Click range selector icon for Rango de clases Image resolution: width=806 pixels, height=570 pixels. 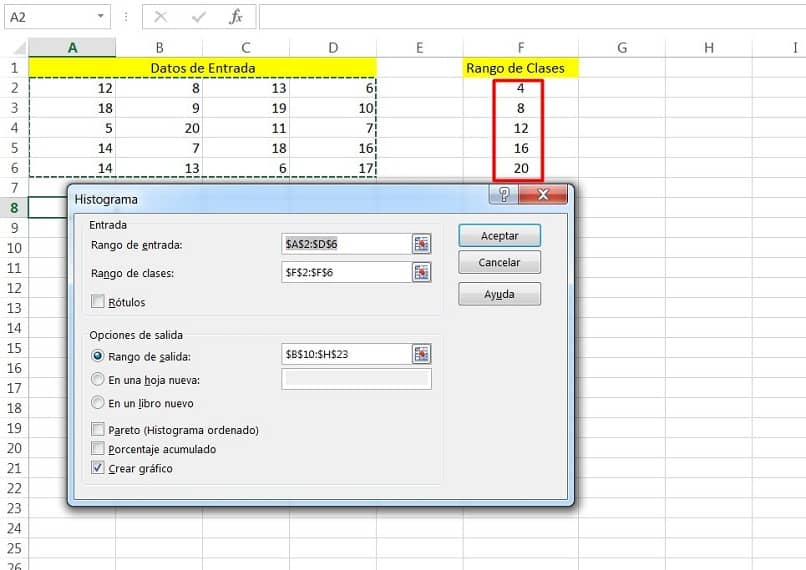click(x=422, y=272)
